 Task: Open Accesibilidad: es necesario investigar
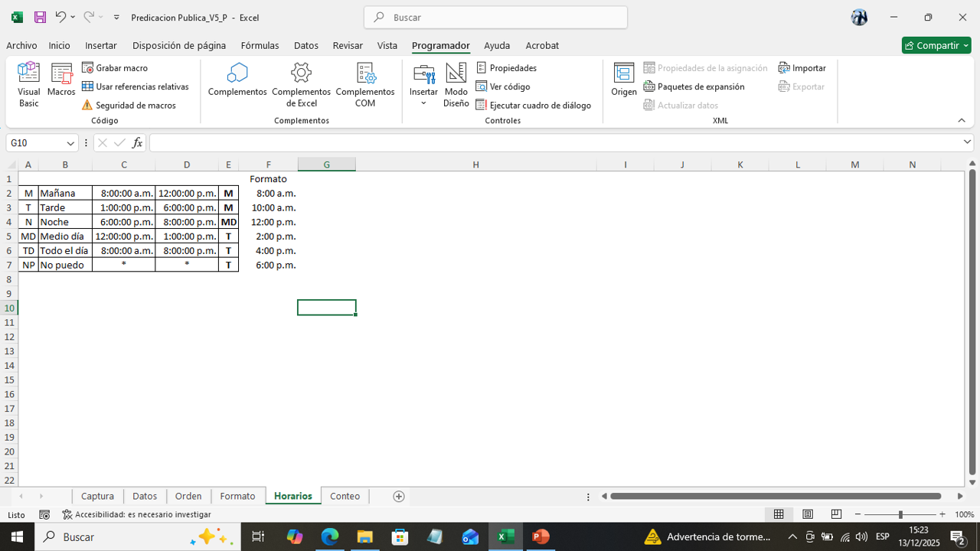pyautogui.click(x=136, y=515)
